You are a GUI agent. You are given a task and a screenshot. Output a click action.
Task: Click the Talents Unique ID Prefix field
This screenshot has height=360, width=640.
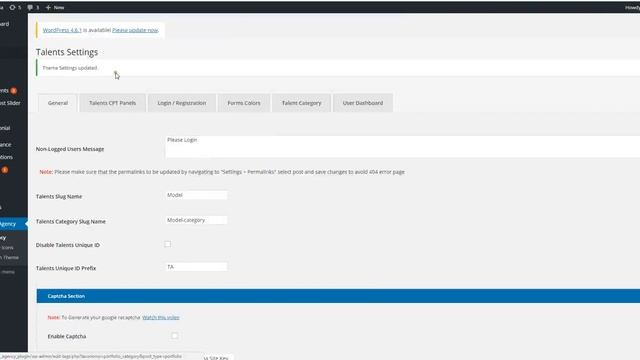196,267
